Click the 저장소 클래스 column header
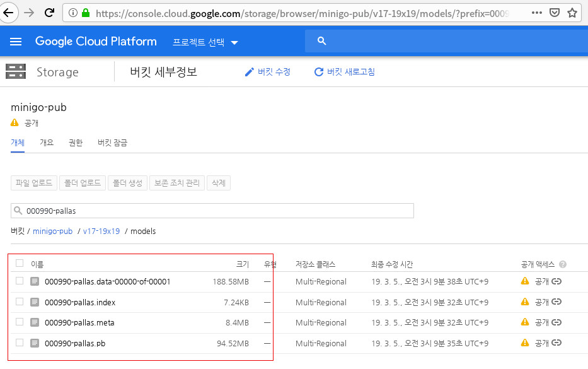This screenshot has width=588, height=369. coord(315,264)
